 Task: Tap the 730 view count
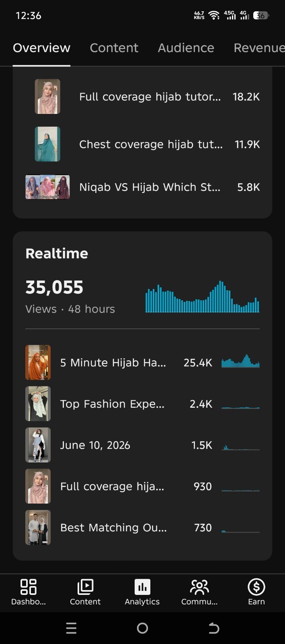[203, 528]
